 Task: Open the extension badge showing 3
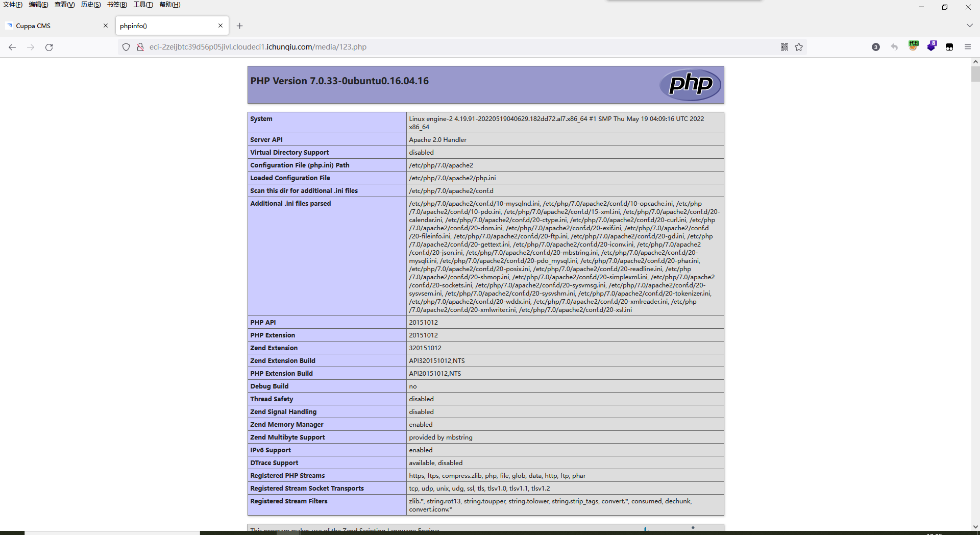(x=876, y=47)
